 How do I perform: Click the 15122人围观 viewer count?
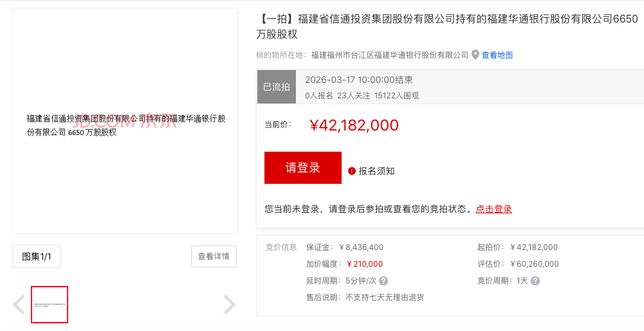tap(396, 96)
